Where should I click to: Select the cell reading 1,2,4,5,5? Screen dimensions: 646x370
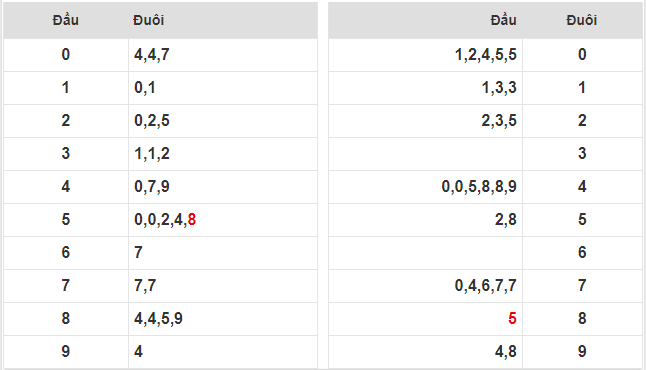point(425,55)
